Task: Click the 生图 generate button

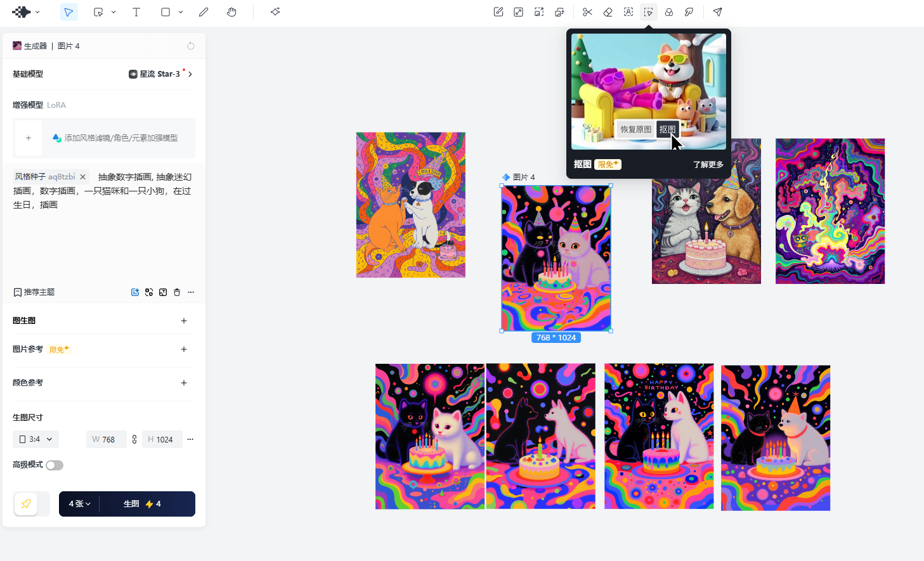Action: click(x=147, y=504)
